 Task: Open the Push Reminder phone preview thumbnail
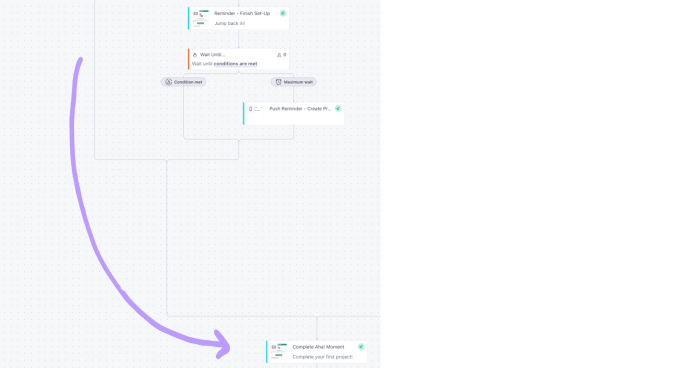254,113
